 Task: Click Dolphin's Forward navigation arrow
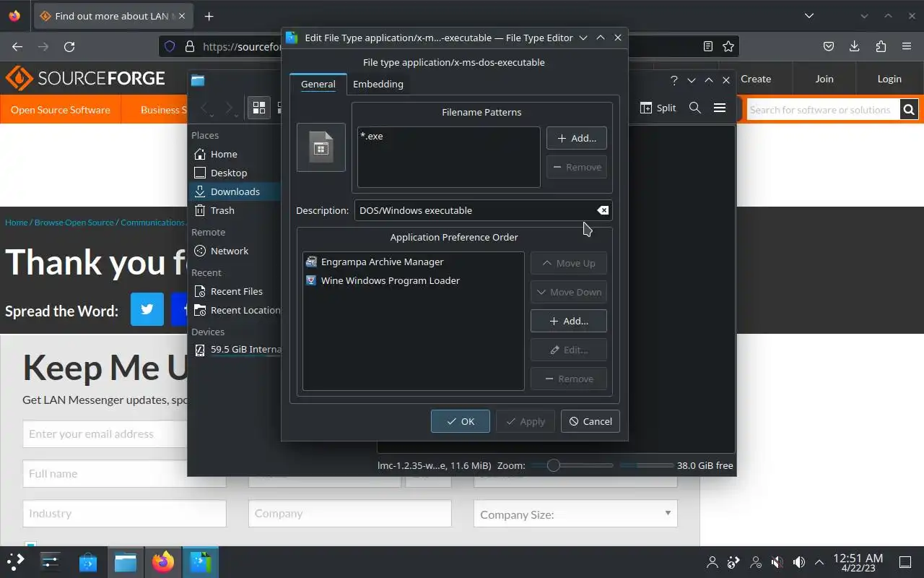[229, 108]
